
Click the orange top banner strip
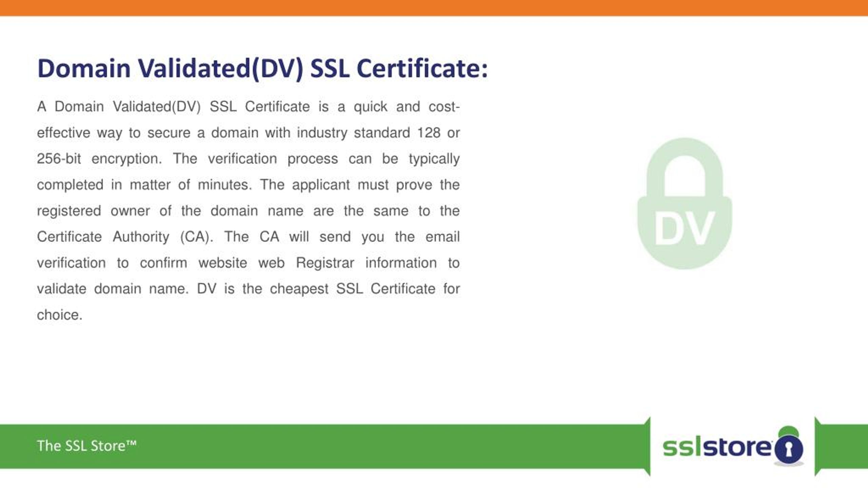pyautogui.click(x=434, y=6)
